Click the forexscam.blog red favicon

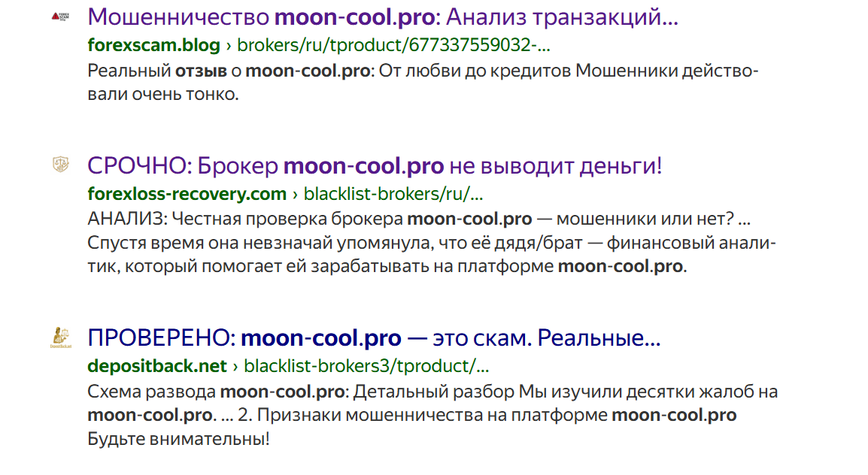(x=59, y=14)
